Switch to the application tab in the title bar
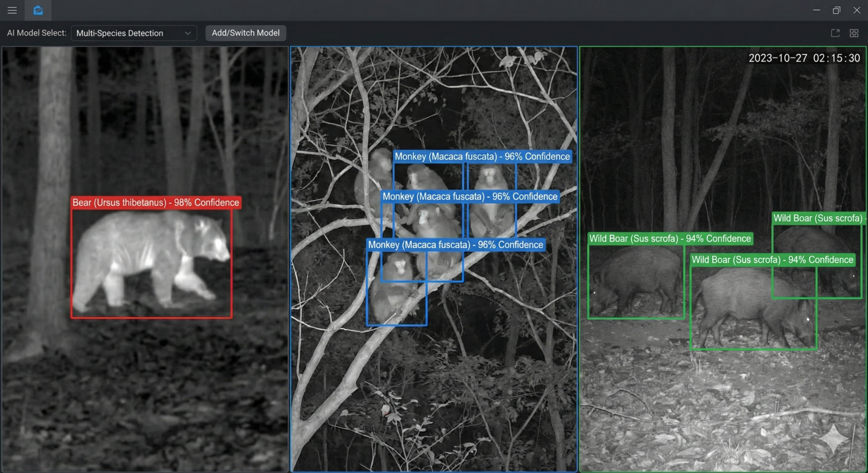 (x=38, y=10)
